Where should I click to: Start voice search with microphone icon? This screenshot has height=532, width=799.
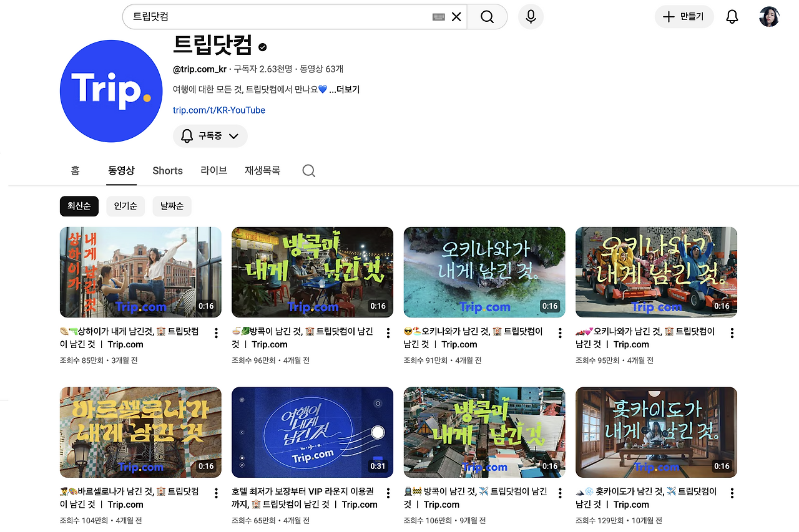click(531, 17)
